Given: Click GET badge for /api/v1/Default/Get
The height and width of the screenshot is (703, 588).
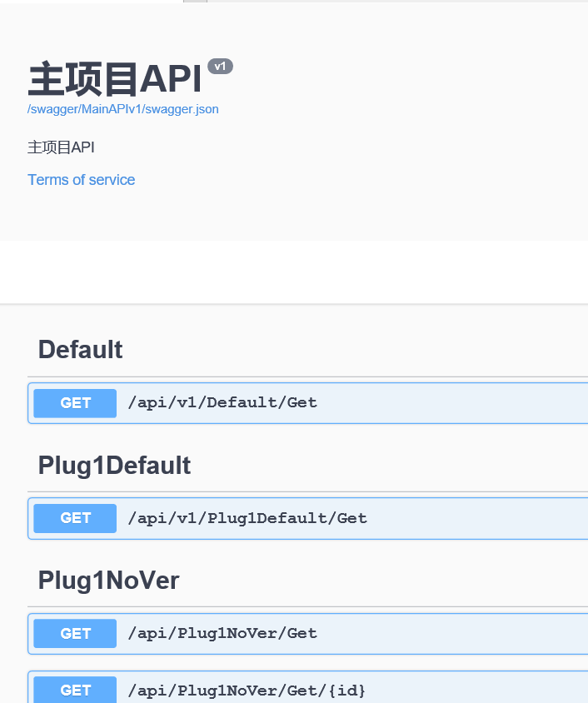Looking at the screenshot, I should tap(75, 403).
